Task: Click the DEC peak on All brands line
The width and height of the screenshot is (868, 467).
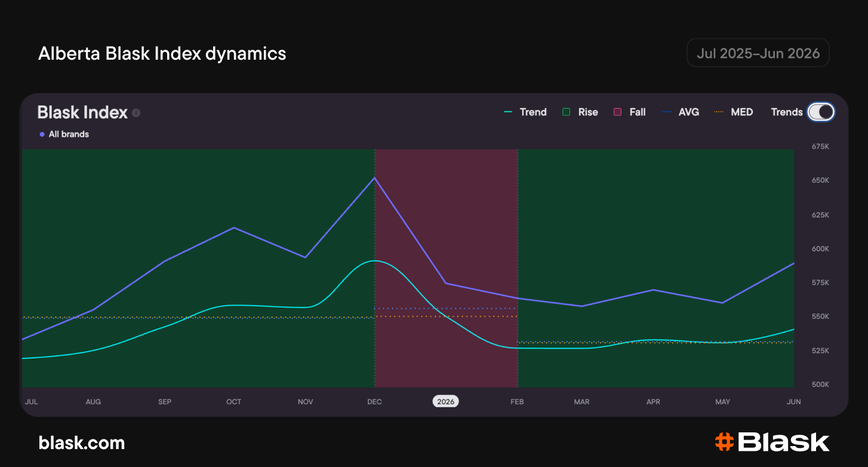Action: pyautogui.click(x=374, y=178)
